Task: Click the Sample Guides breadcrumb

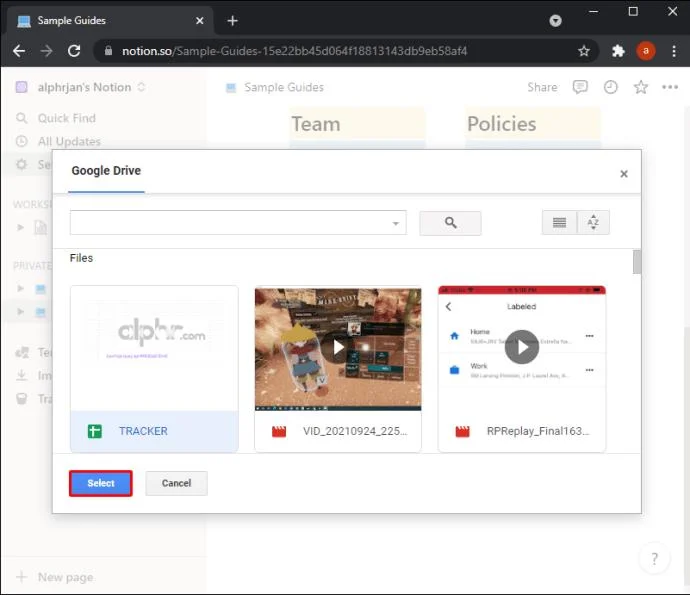Action: tap(284, 87)
